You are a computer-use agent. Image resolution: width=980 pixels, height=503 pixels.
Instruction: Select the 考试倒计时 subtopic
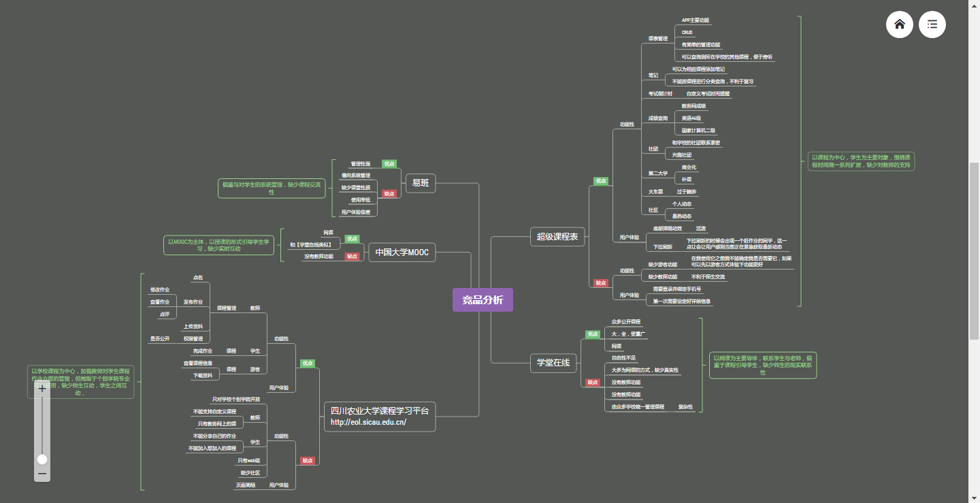[x=660, y=93]
